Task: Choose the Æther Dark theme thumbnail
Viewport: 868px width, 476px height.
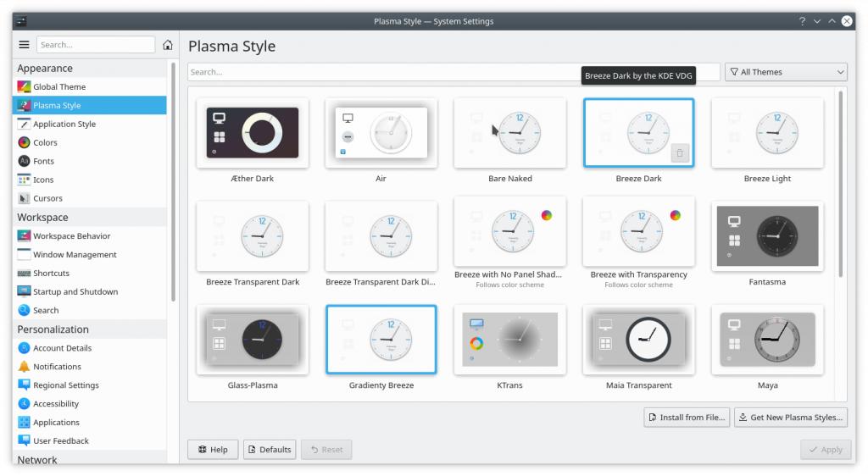Action: 253,133
